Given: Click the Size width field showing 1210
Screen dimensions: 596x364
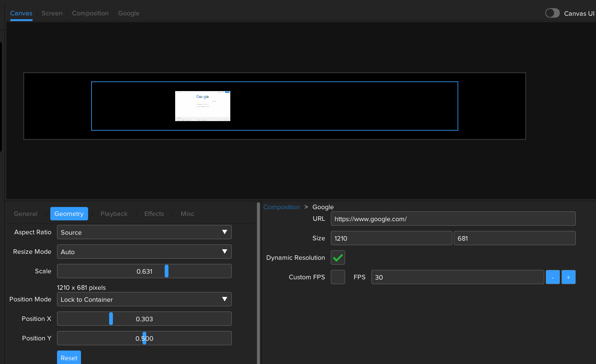Looking at the screenshot, I should [391, 238].
